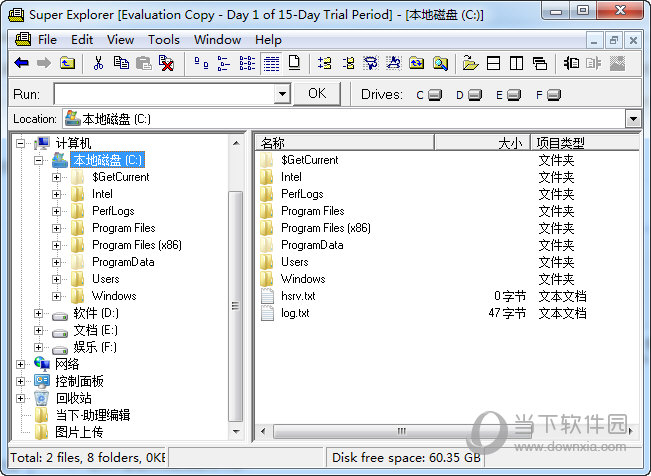The height and width of the screenshot is (476, 651).
Task: Click the Paste clipboard icon
Action: coord(144,63)
